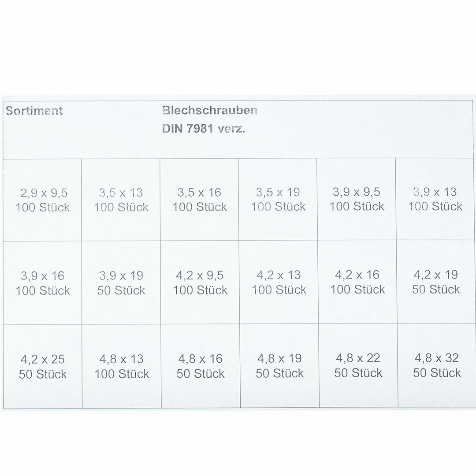Select the 3,9 x 16 cell
The image size is (476, 476).
pyautogui.click(x=42, y=283)
